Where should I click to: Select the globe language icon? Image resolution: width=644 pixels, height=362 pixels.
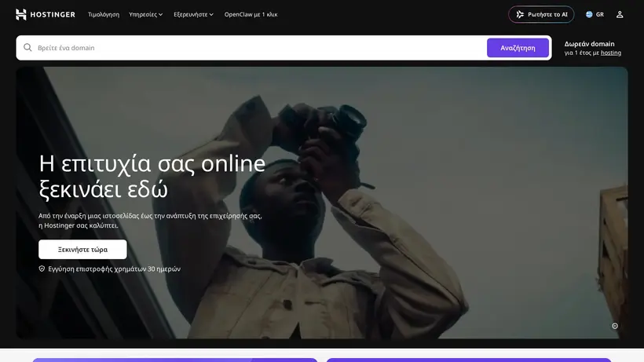pos(589,14)
